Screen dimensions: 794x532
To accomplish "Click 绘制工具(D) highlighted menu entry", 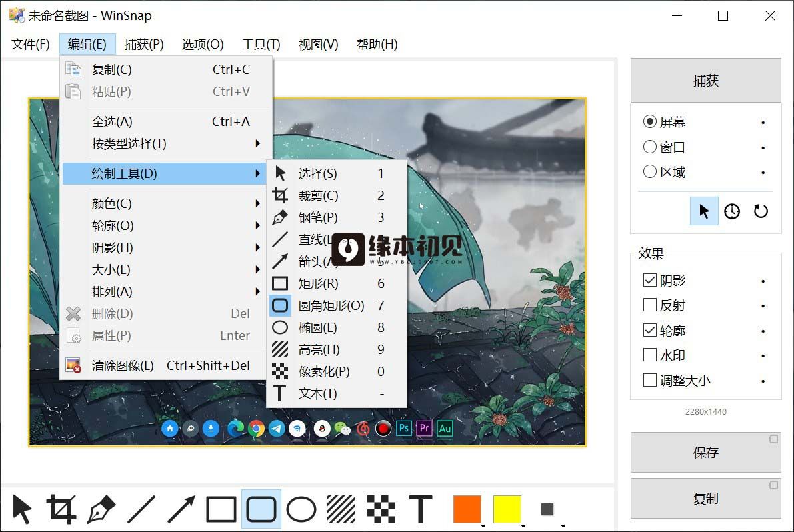I will tap(165, 173).
